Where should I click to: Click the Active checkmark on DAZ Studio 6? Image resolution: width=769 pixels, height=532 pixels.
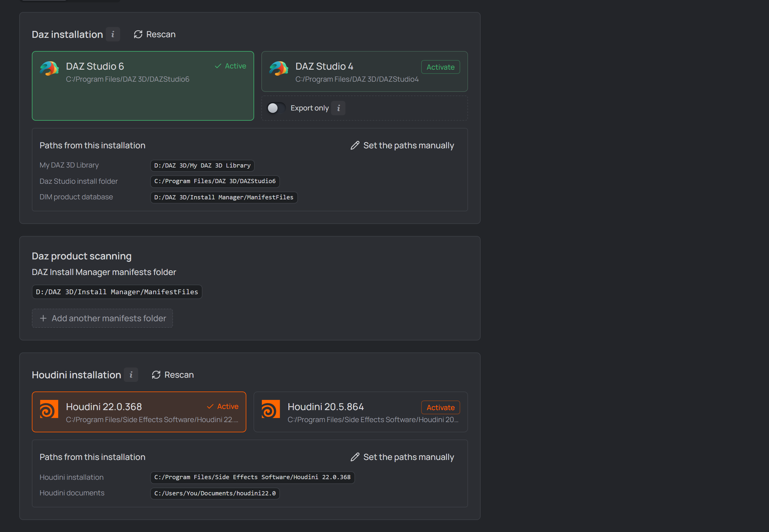click(x=218, y=66)
